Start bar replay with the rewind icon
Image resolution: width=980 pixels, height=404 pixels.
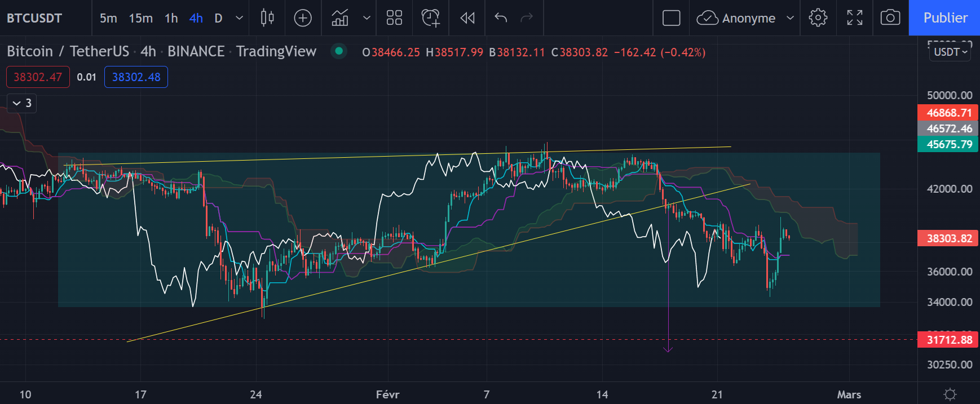coord(467,18)
